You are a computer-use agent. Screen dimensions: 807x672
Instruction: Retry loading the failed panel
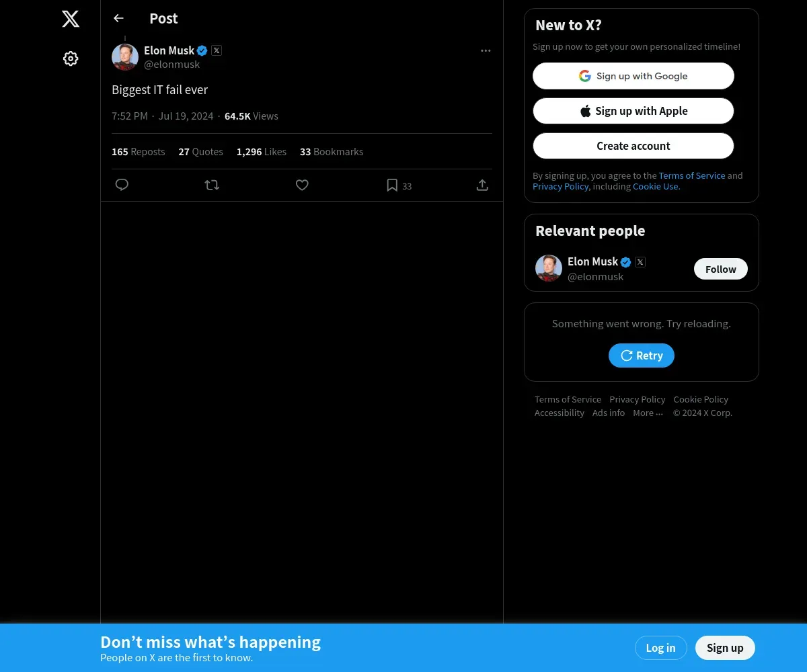tap(642, 355)
